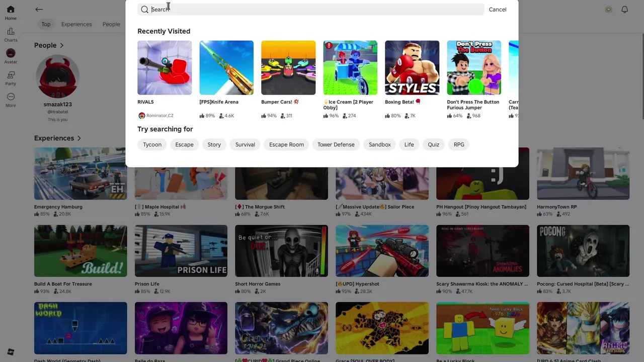Click the PH Hangout title text
The height and width of the screenshot is (362, 644).
coord(481,207)
